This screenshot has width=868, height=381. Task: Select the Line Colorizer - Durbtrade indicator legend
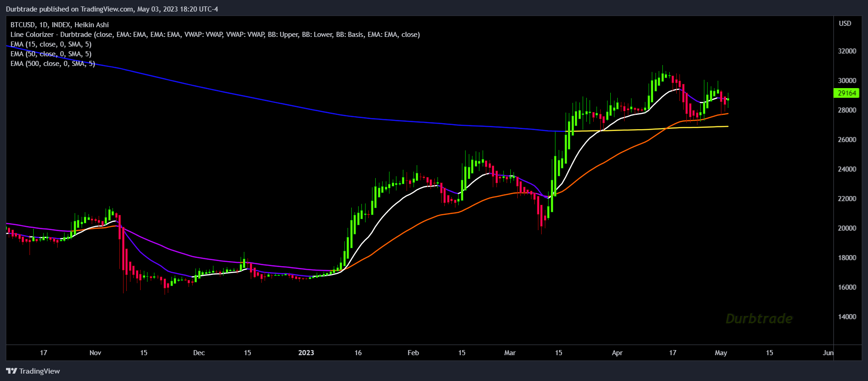[215, 34]
